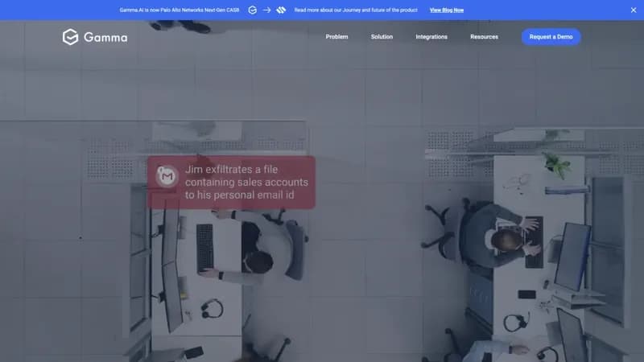The width and height of the screenshot is (644, 362).
Task: Click the Gmail icon in the red alert
Action: pyautogui.click(x=167, y=176)
